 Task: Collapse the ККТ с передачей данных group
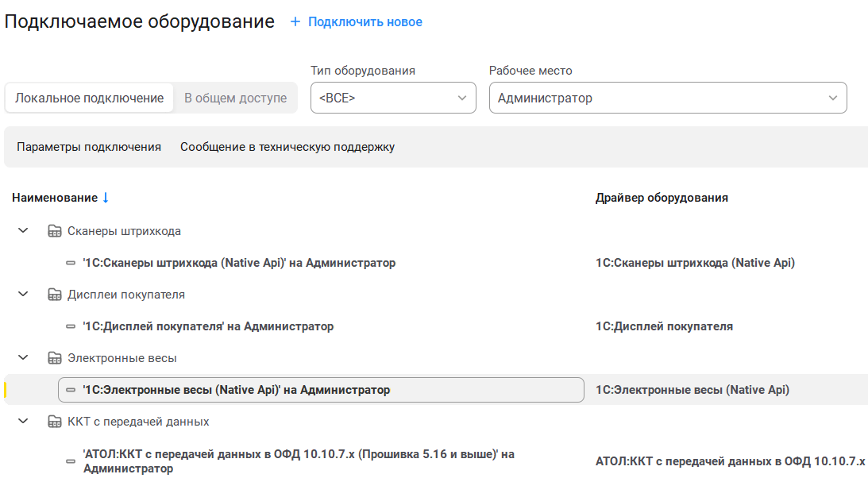[23, 422]
